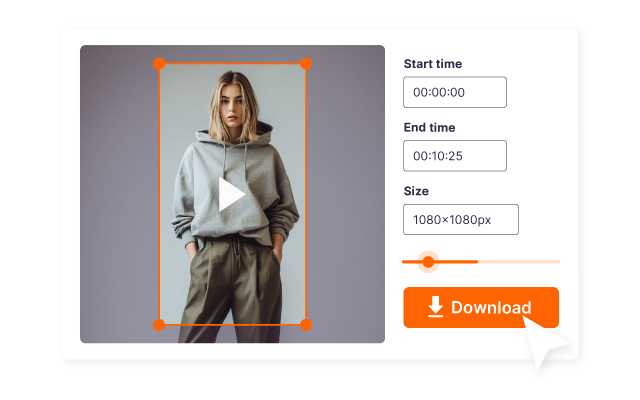Screen dimensions: 640x400
Task: Click the Size label
Action: (x=416, y=191)
